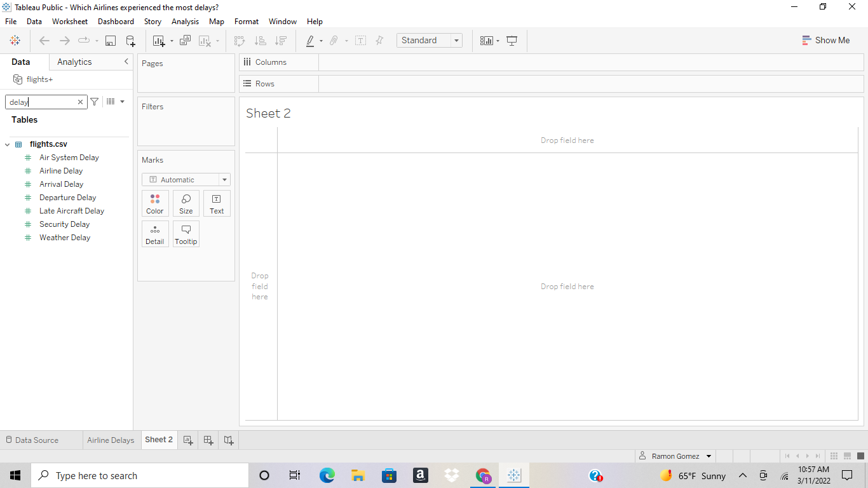Select the flights+ data source
Viewport: 868px width, 488px height.
[x=34, y=79]
